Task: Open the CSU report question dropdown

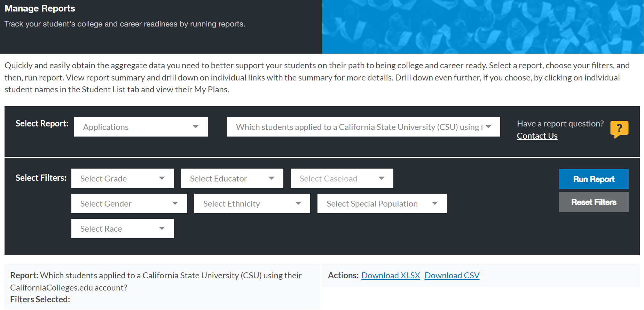Action: click(x=363, y=127)
